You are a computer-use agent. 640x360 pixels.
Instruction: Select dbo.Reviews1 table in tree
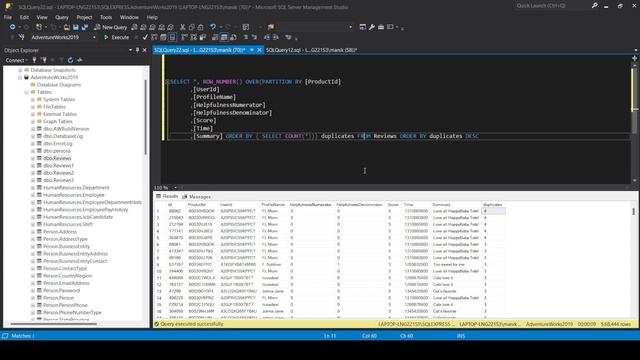click(x=58, y=165)
